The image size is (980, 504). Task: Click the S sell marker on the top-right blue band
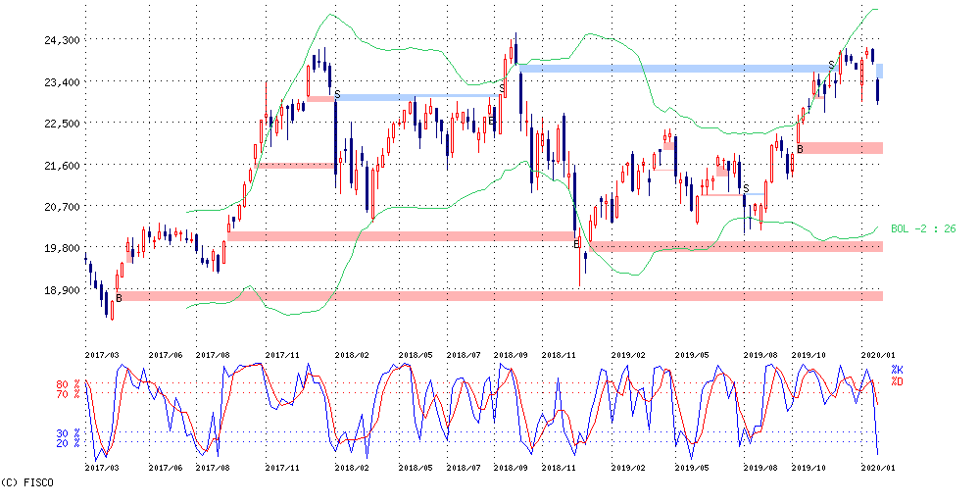coord(831,66)
